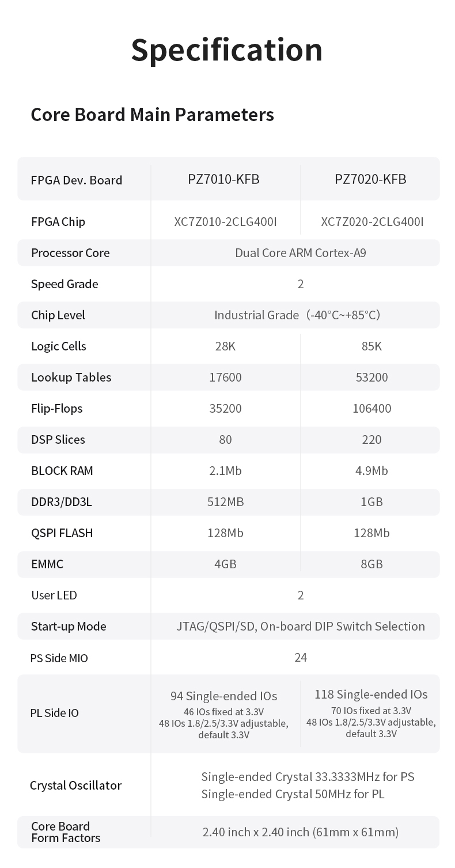The width and height of the screenshot is (455, 868).
Task: Click the Core Board Main Parameters heading
Action: tap(152, 114)
